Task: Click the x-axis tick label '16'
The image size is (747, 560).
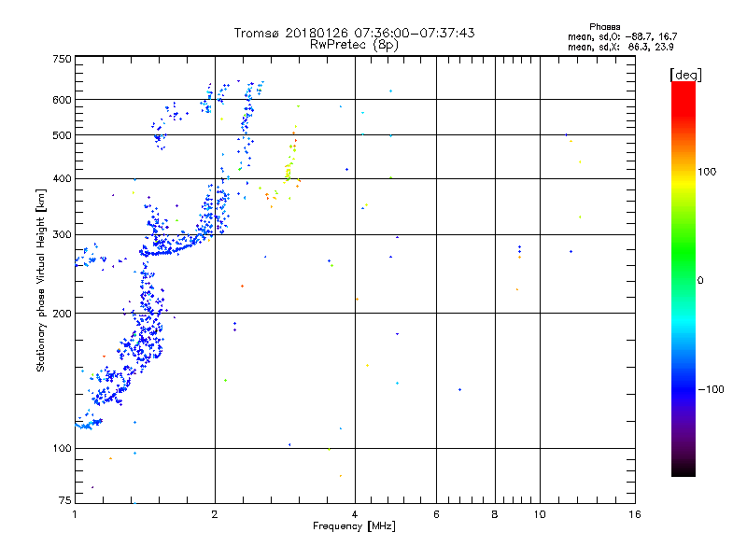Action: pos(635,514)
